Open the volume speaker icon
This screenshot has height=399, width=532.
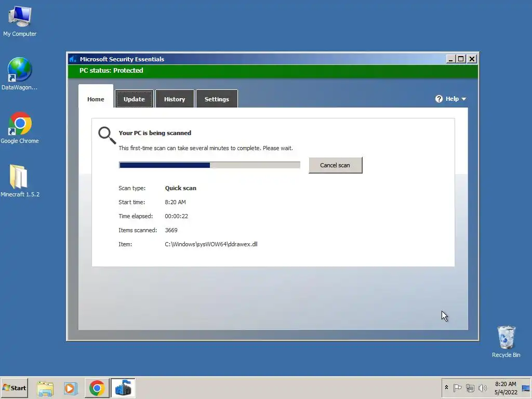pos(482,388)
